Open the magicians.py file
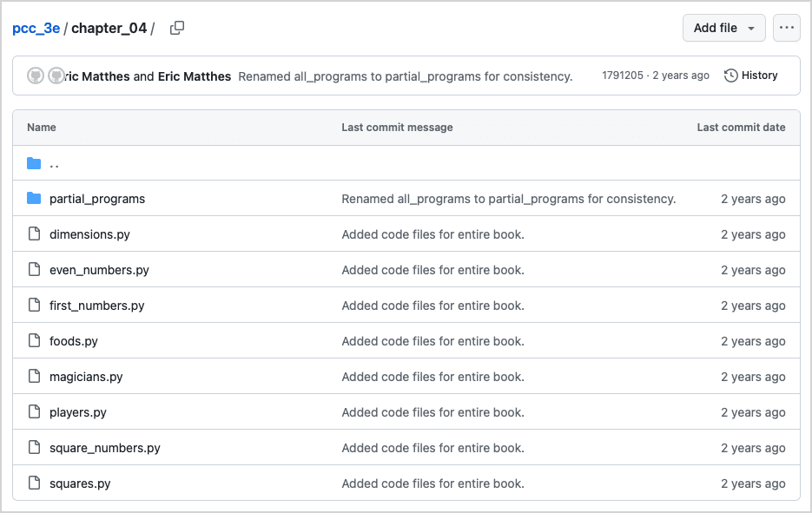The height and width of the screenshot is (513, 812). point(86,376)
